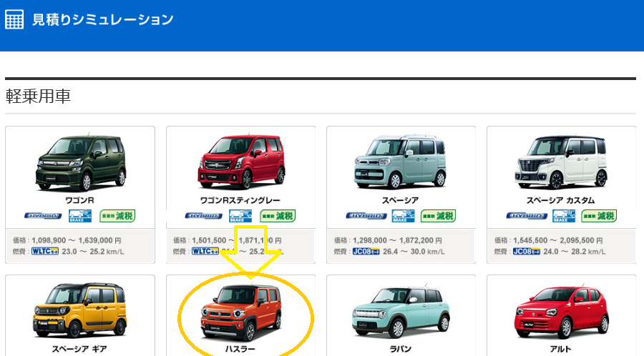Select the green ワゴンR car image
This screenshot has height=356, width=644.
(81, 162)
